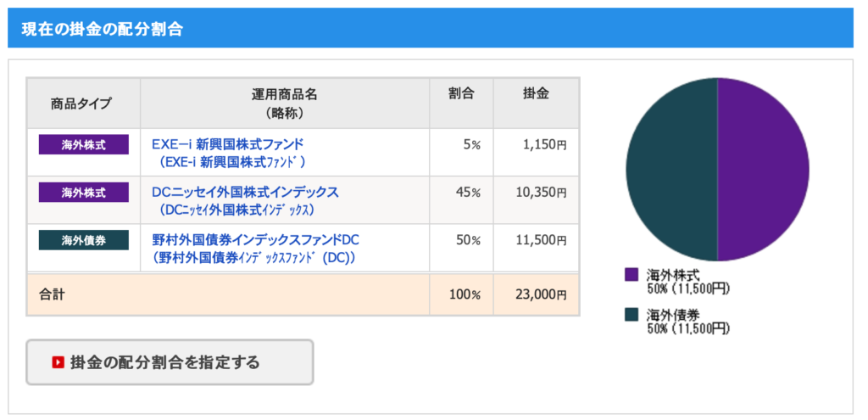Click dark teal half of pie chart
868x420 pixels.
pyautogui.click(x=672, y=170)
